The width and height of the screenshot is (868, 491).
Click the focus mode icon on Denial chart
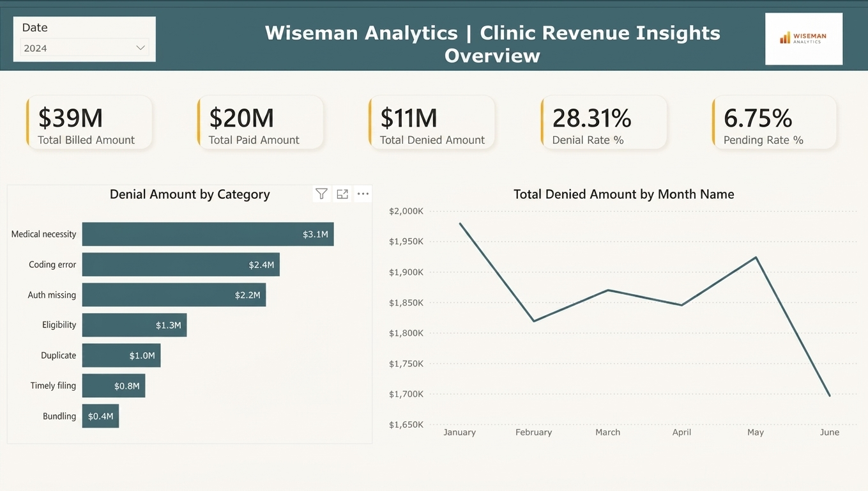tap(342, 194)
